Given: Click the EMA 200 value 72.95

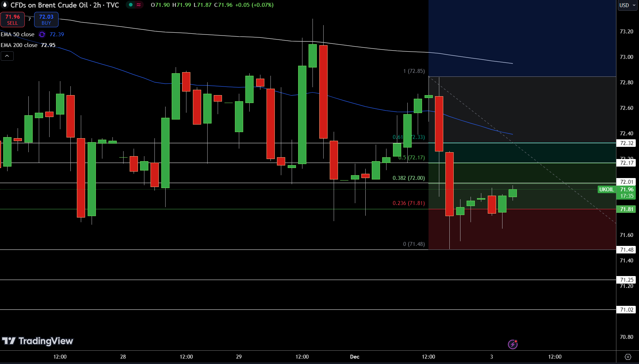Looking at the screenshot, I should (48, 45).
